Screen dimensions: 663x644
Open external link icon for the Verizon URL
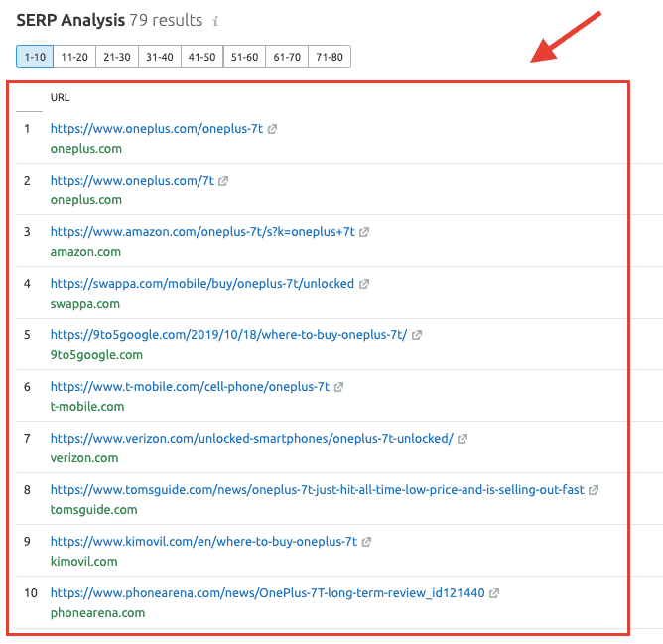pos(463,439)
